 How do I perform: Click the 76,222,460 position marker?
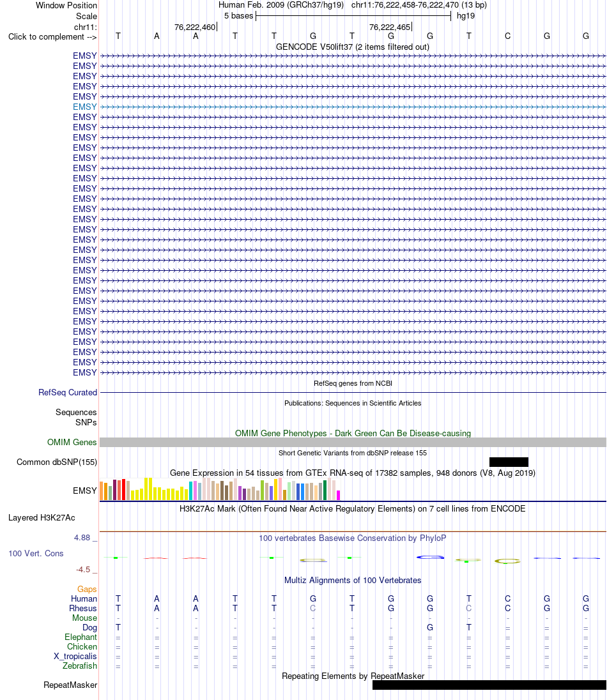(195, 27)
